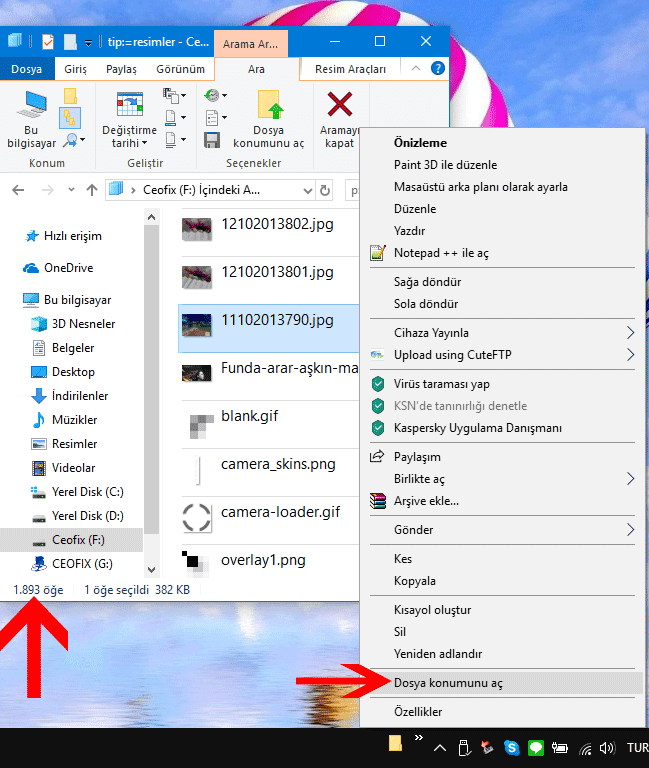
Task: Click the Geçerli klasör yellow folder icon
Action: (x=70, y=96)
